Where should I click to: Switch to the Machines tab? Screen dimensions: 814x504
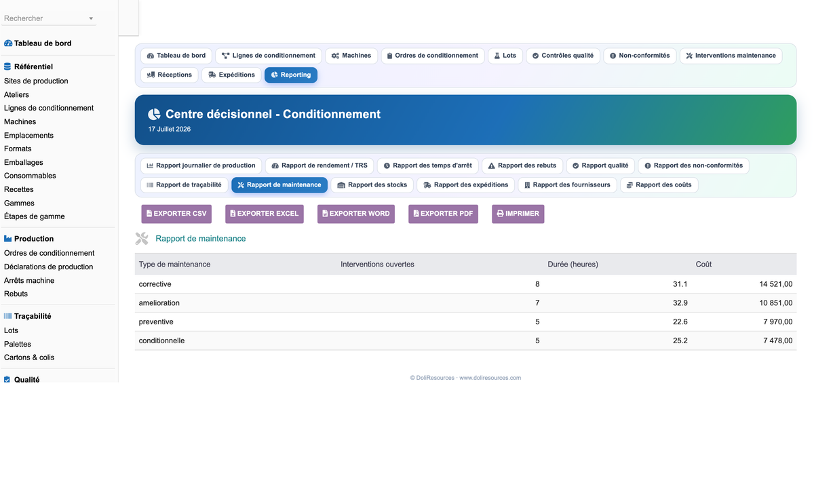click(351, 56)
